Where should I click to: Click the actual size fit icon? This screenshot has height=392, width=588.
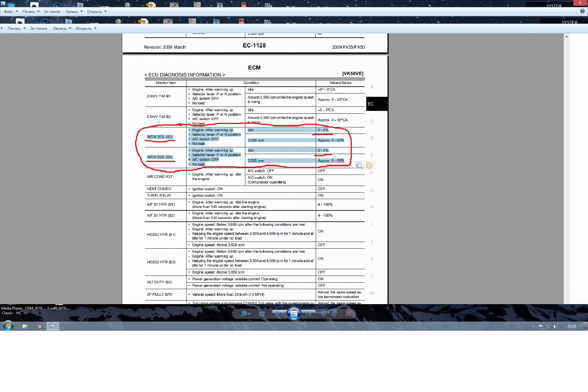(x=262, y=314)
